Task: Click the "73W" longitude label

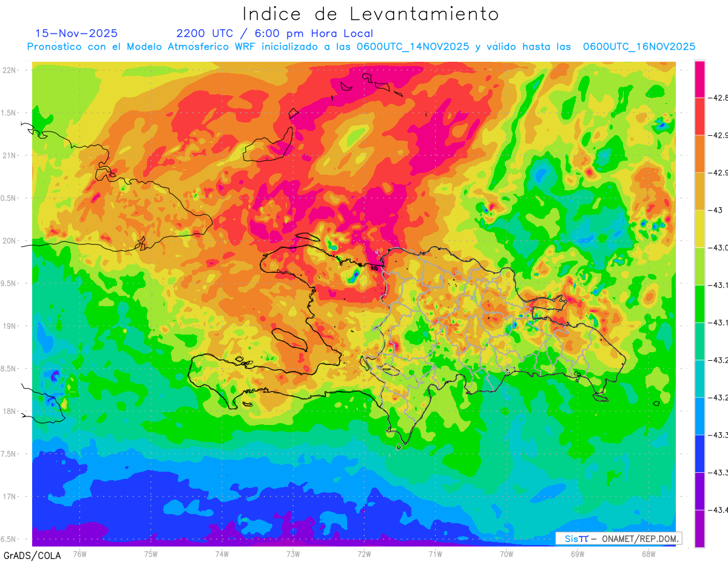Action: (293, 554)
